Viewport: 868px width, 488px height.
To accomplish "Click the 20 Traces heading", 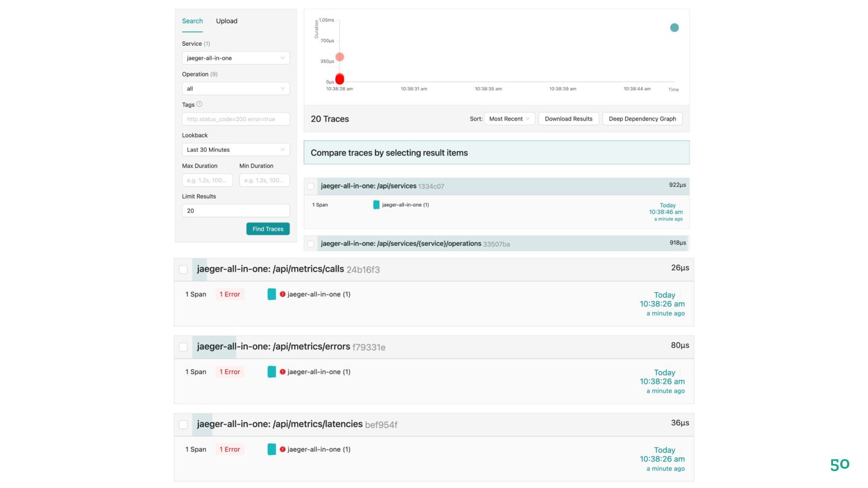I will pos(330,119).
